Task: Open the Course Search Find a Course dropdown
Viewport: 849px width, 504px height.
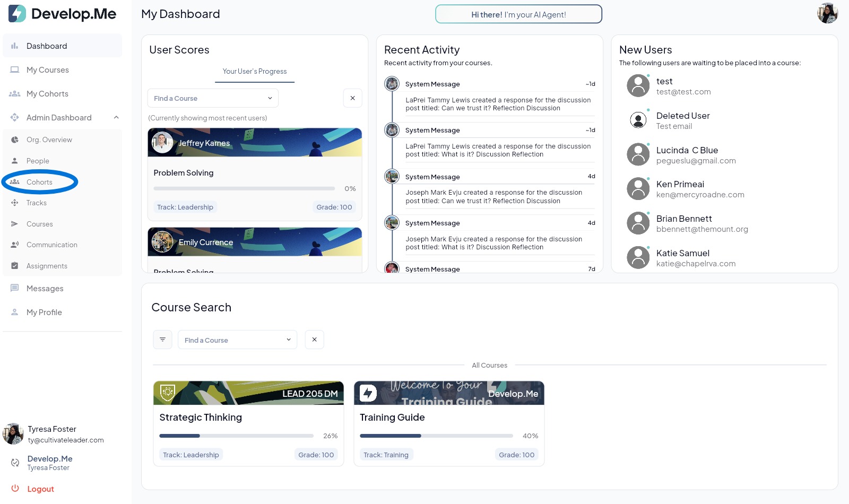Action: click(237, 340)
